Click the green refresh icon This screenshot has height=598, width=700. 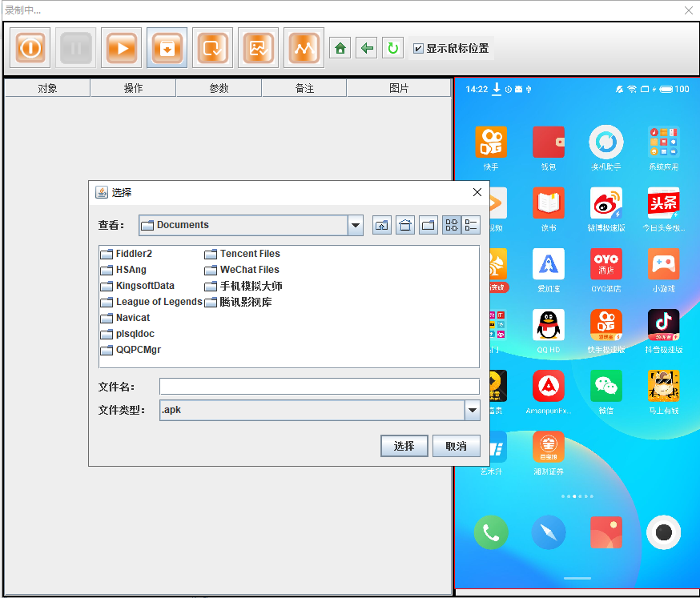(x=392, y=49)
